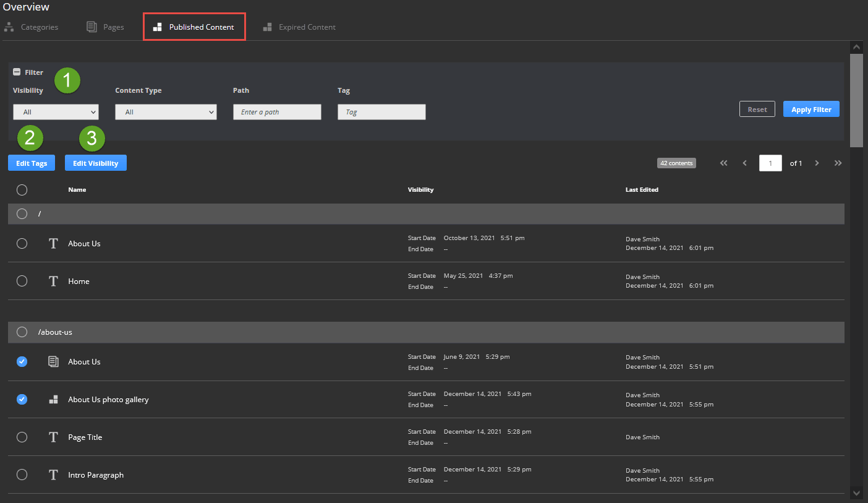The image size is (868, 503).
Task: Click the Filter icon above Visibility
Action: point(17,72)
